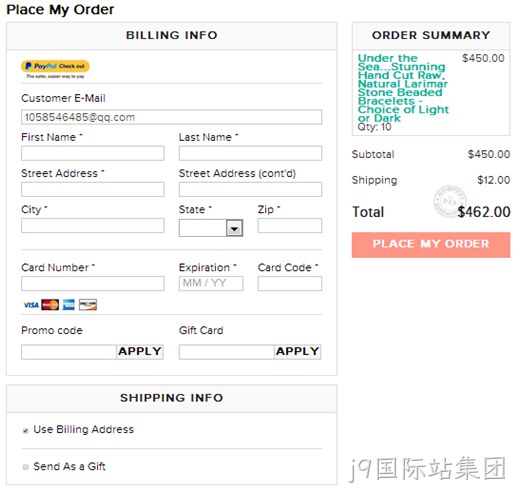The image size is (520, 491).
Task: Click the Zip input field
Action: point(290,225)
